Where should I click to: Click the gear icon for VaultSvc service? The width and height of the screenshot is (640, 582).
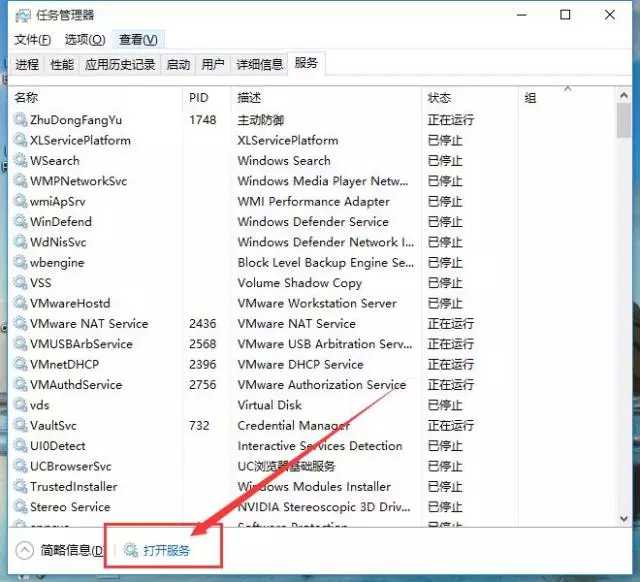coord(20,426)
